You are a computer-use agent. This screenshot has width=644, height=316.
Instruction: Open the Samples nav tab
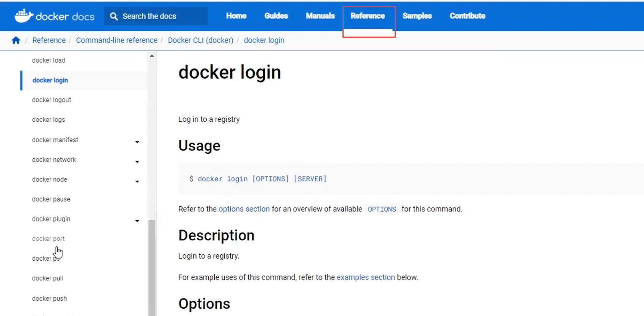point(417,16)
